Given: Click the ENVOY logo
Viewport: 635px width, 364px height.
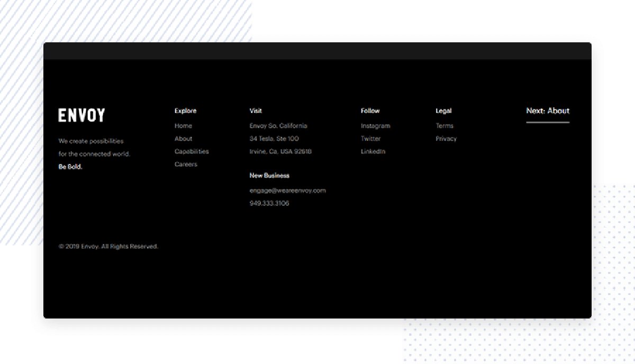Looking at the screenshot, I should [81, 115].
